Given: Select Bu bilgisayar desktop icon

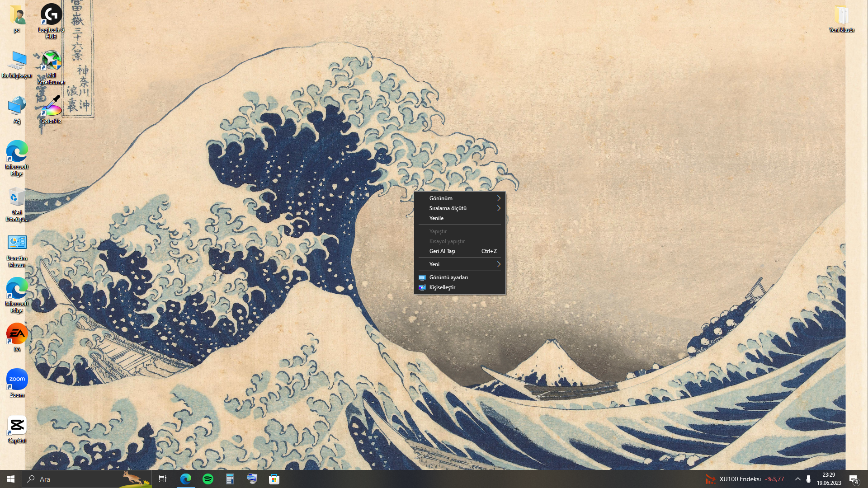Looking at the screenshot, I should 17,64.
